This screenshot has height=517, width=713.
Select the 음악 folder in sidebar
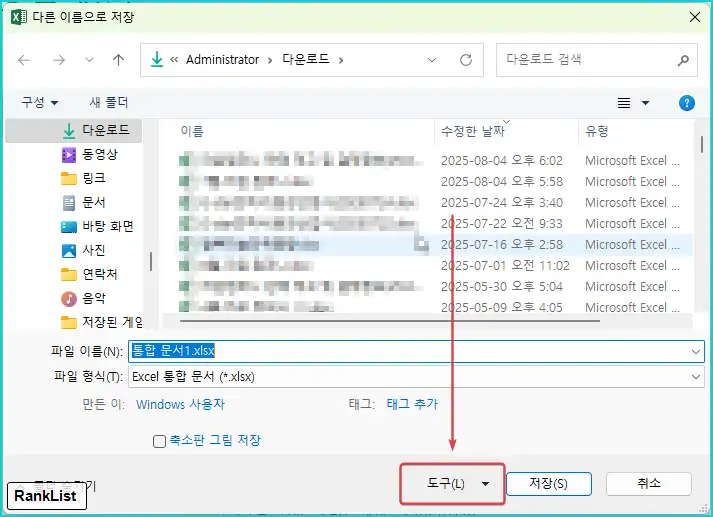(94, 298)
